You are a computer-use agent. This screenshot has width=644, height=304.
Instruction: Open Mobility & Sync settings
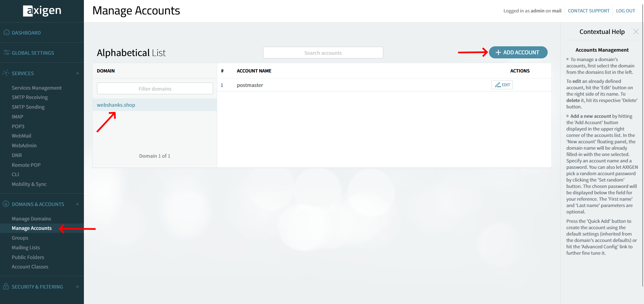pyautogui.click(x=29, y=184)
